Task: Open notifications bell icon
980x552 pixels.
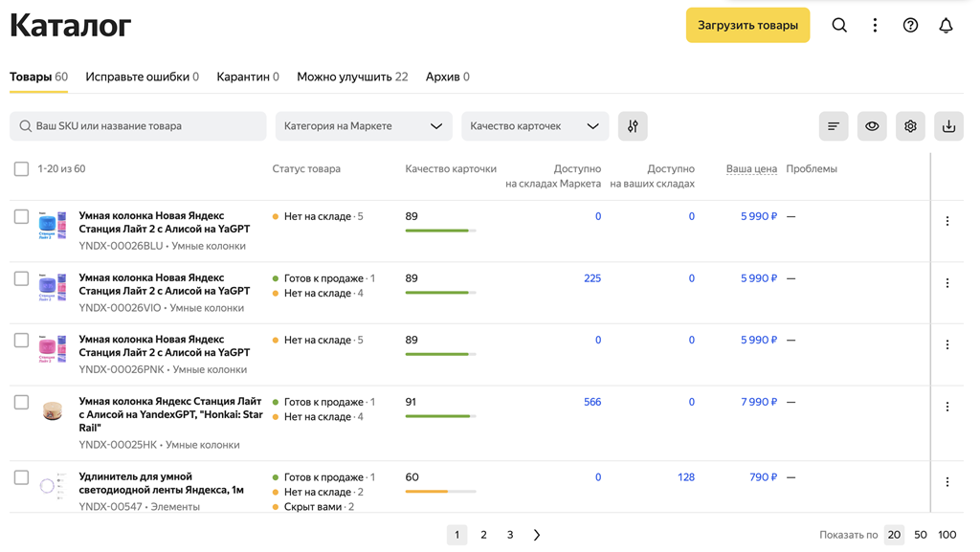Action: point(946,26)
